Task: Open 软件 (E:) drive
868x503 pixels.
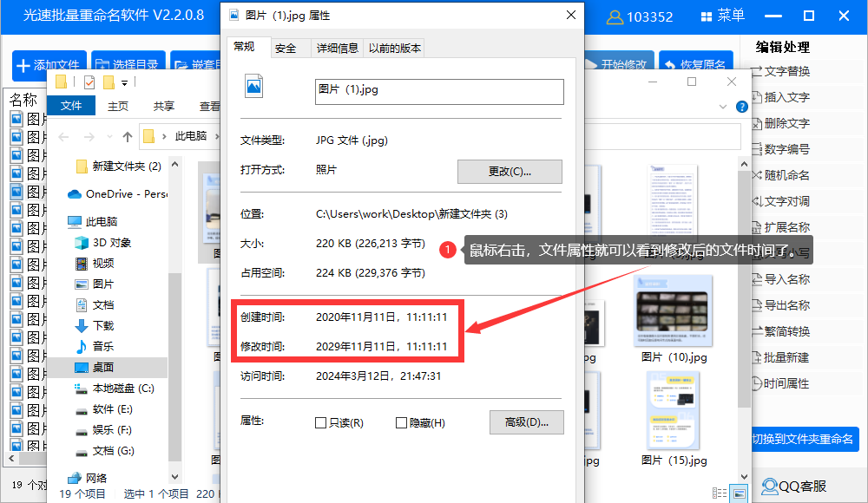Action: 103,409
